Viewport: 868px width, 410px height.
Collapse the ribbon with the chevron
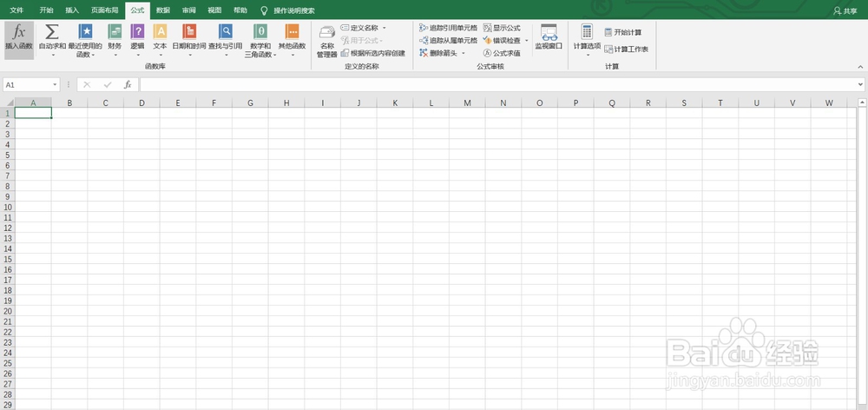tap(860, 67)
